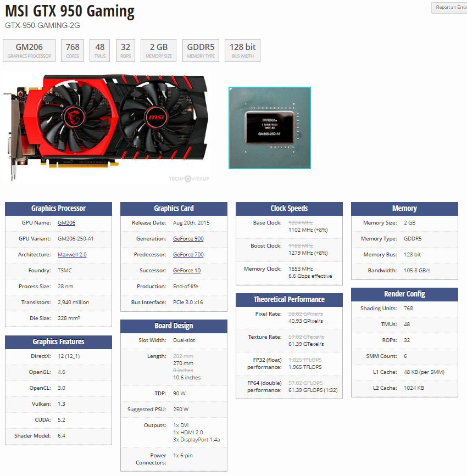Image resolution: width=467 pixels, height=476 pixels.
Task: Click the Bandwidth value 105.8 GB/s
Action: click(417, 271)
